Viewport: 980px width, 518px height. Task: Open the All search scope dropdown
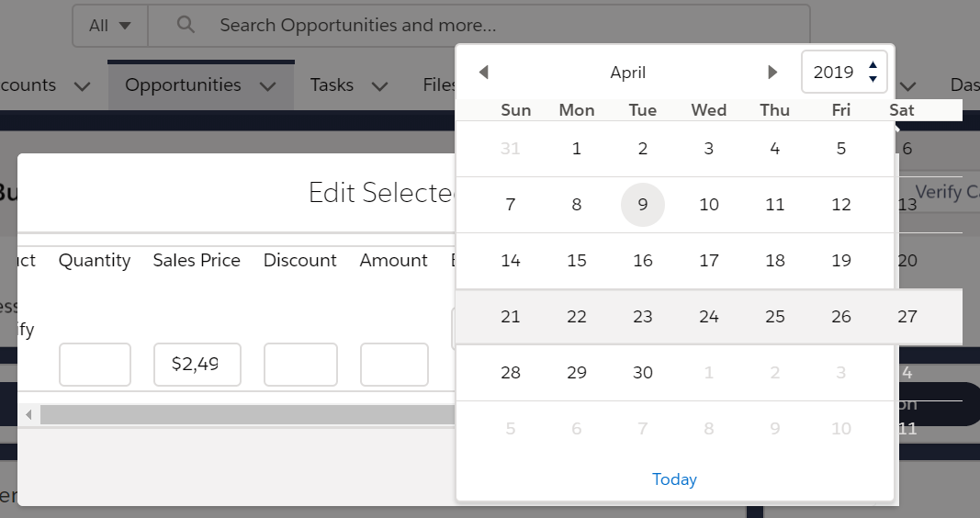[x=110, y=26]
